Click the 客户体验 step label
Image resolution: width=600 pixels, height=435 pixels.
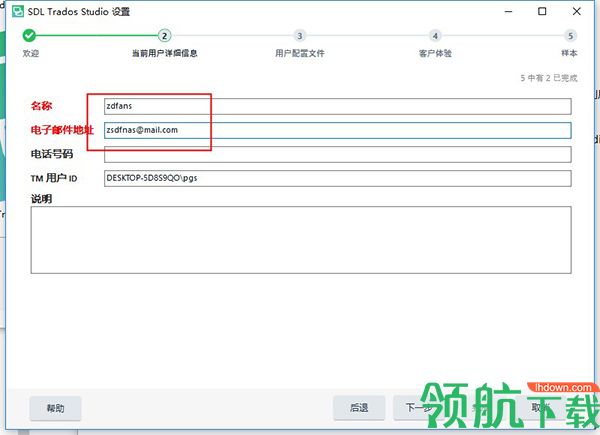tap(435, 53)
